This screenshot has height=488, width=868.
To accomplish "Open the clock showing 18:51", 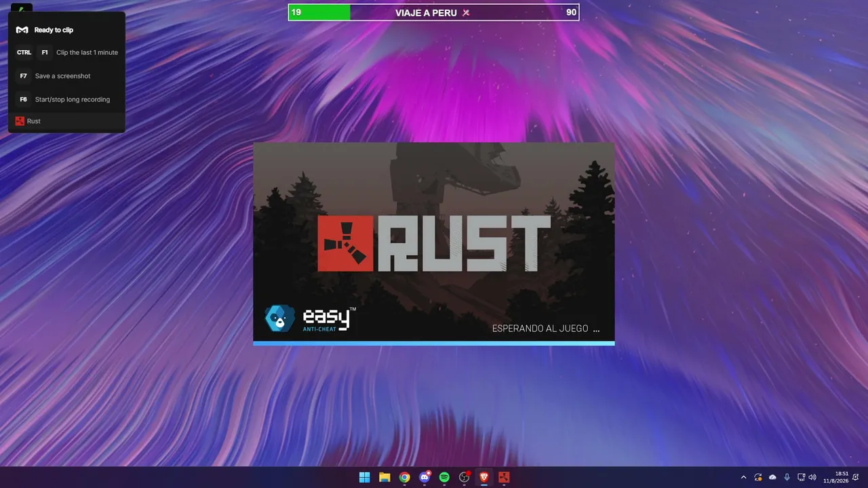I will pos(836,477).
